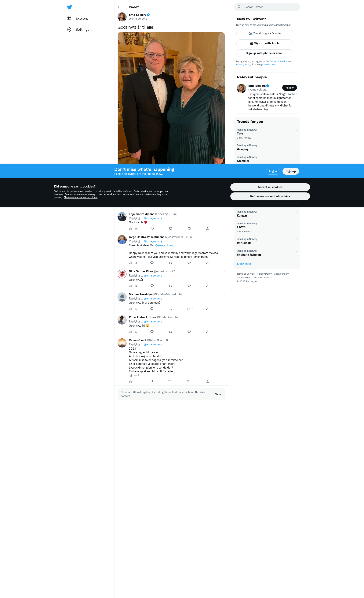This screenshot has width=364, height=598.
Task: Click Tilmeld dig via Google button
Action: (264, 33)
